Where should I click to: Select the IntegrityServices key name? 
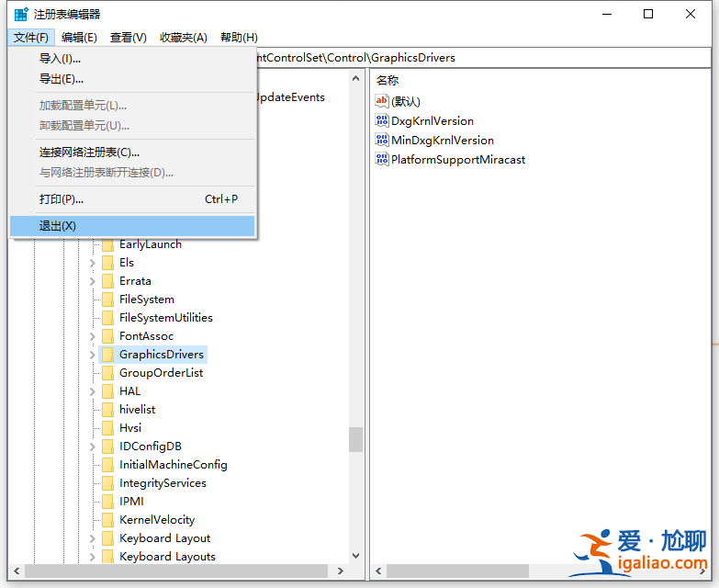coord(163,483)
